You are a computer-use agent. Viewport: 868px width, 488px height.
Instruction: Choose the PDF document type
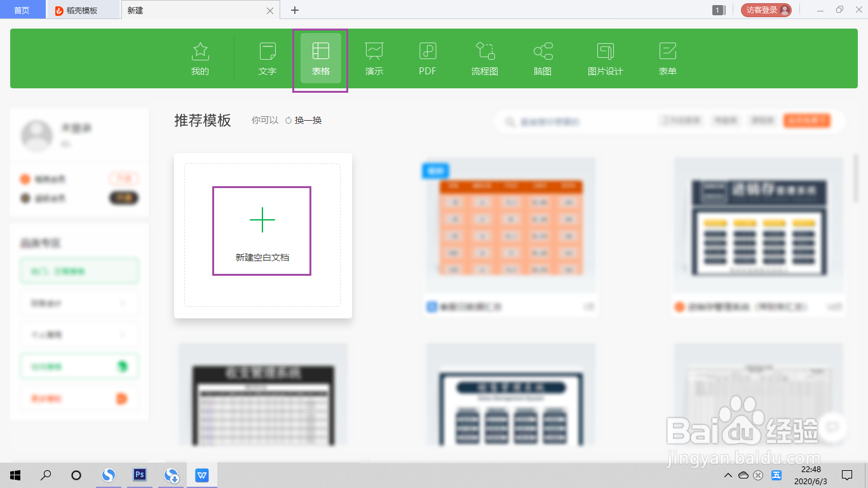[x=428, y=59]
